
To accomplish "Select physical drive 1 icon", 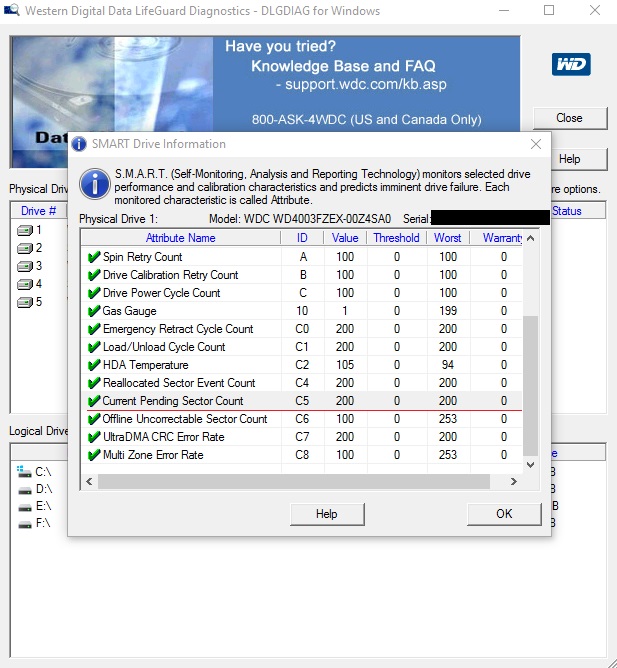I will [25, 230].
